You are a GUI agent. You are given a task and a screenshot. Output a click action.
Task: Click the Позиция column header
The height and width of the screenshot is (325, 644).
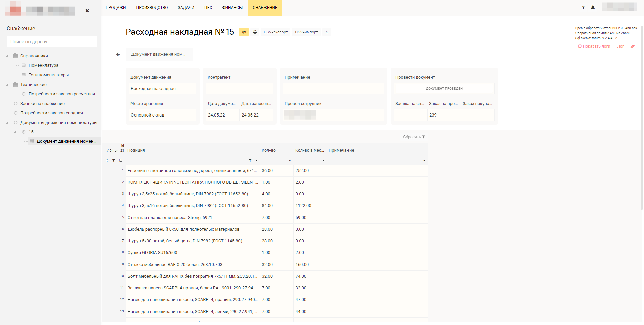[x=136, y=150]
